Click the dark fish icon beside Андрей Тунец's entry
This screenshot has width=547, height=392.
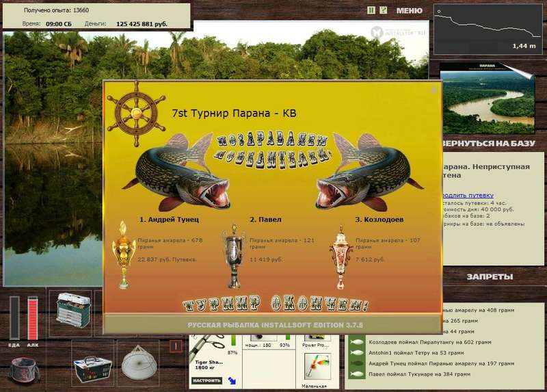[357, 363]
